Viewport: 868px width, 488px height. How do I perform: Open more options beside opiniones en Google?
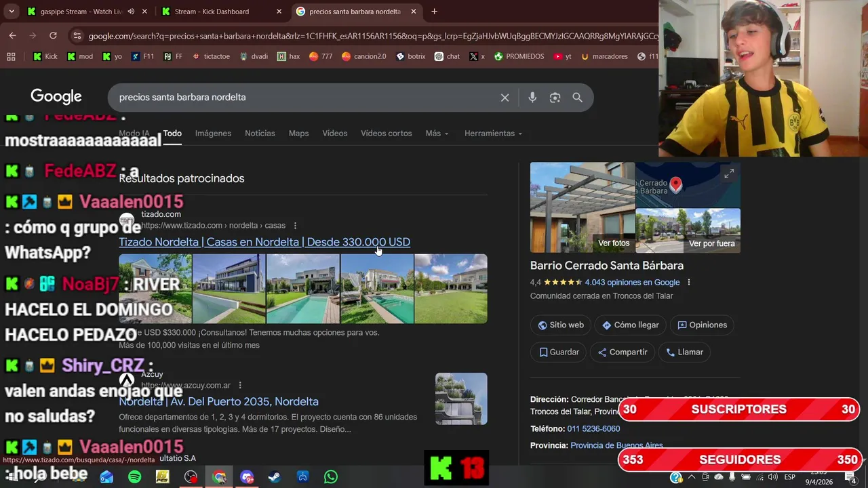click(x=689, y=283)
